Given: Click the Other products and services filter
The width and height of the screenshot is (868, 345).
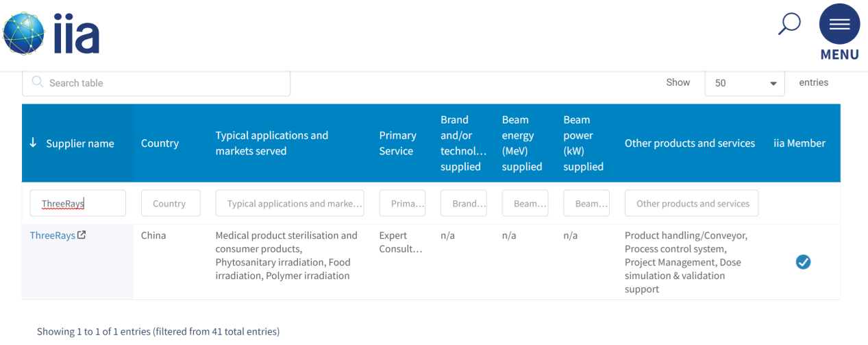Looking at the screenshot, I should [691, 203].
